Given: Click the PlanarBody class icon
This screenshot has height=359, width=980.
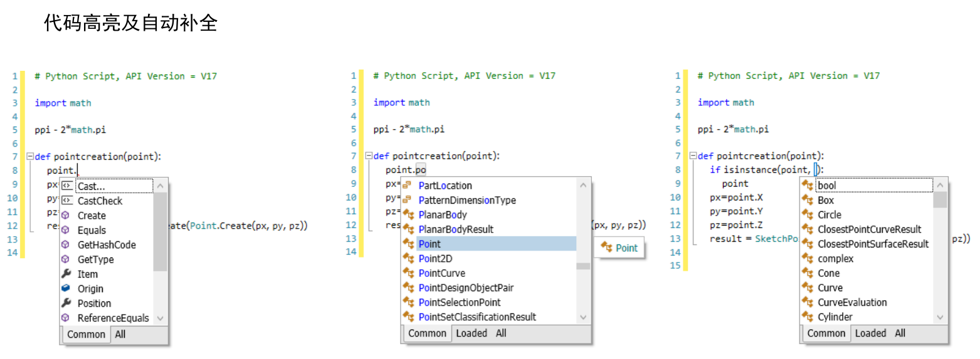Looking at the screenshot, I should pos(408,215).
